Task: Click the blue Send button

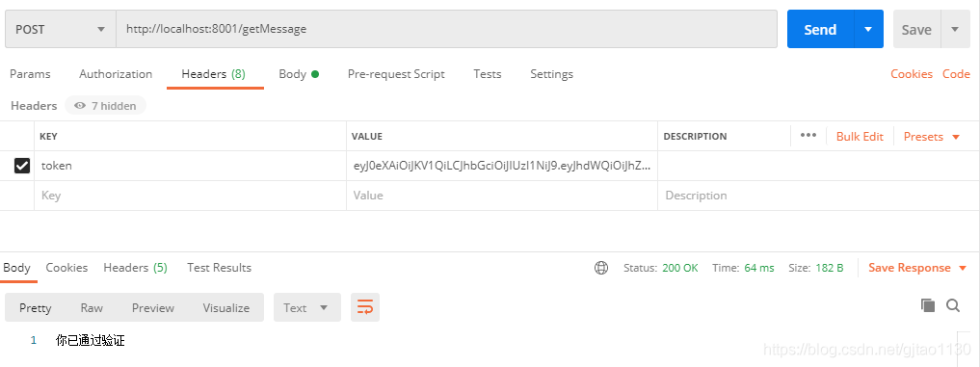Action: 821,30
